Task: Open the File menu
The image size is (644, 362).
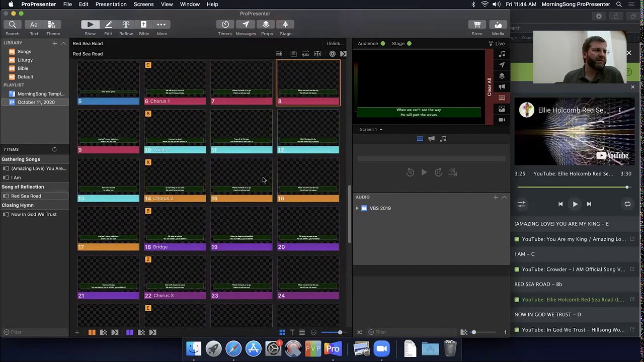Action: [x=67, y=4]
